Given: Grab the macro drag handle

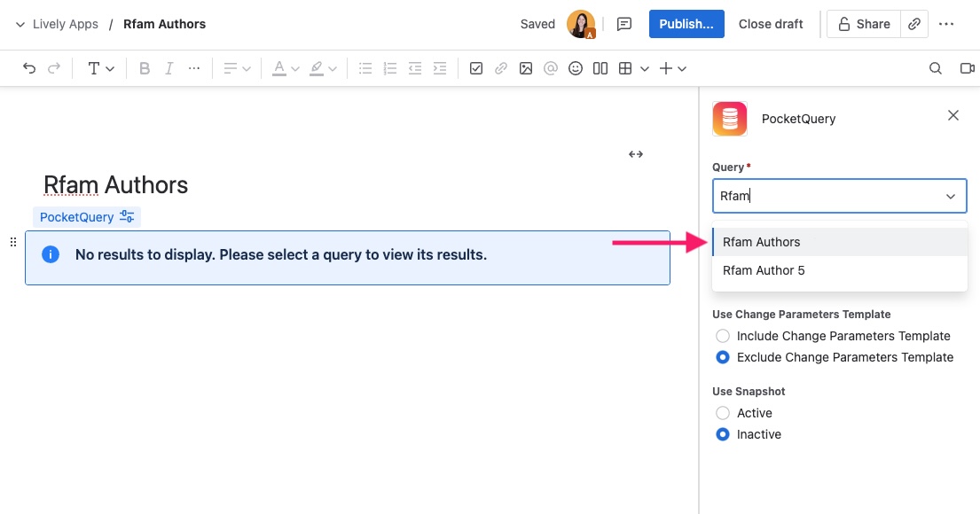Looking at the screenshot, I should (13, 242).
